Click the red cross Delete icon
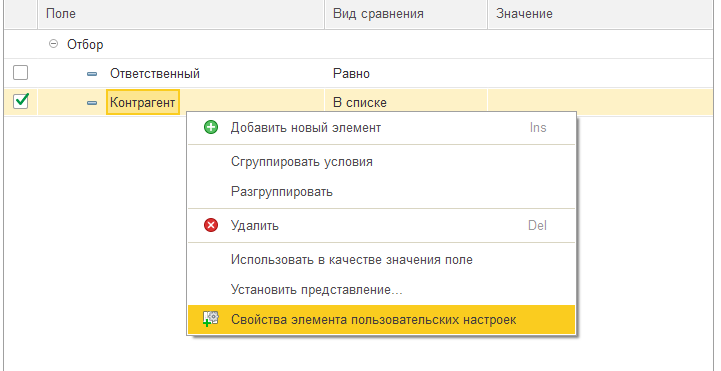 (x=211, y=225)
